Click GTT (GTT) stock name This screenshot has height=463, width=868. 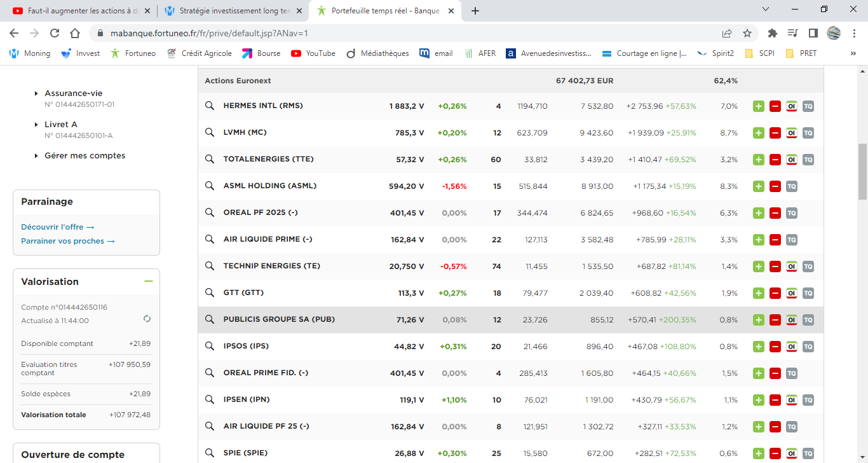click(243, 293)
